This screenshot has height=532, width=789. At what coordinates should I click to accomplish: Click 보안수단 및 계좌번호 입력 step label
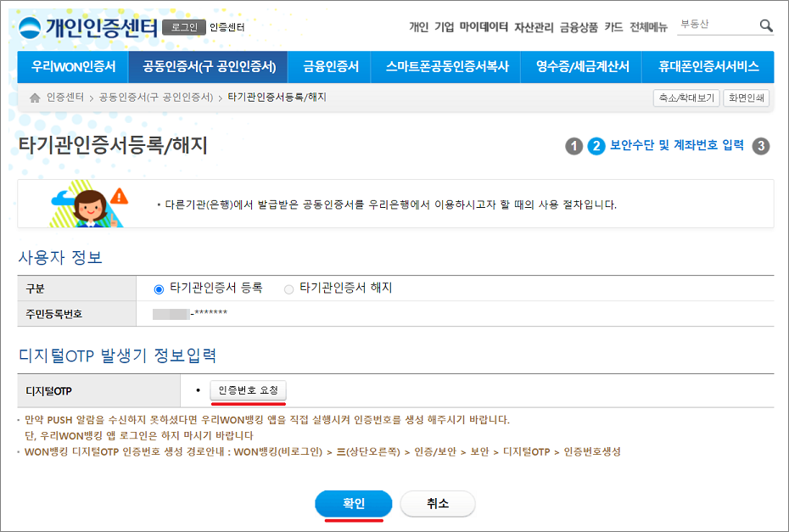[x=677, y=145]
